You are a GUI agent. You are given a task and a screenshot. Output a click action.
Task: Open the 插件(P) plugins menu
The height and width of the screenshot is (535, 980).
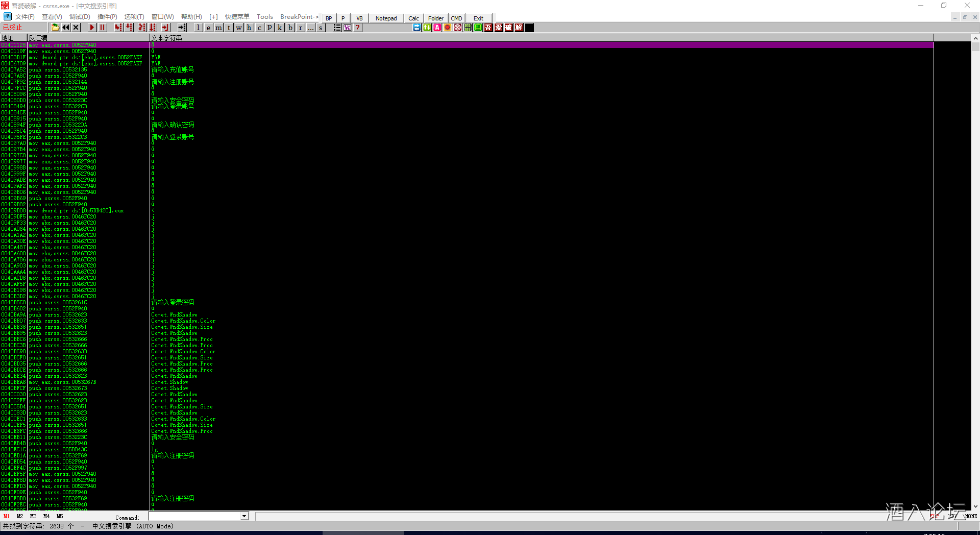point(107,17)
